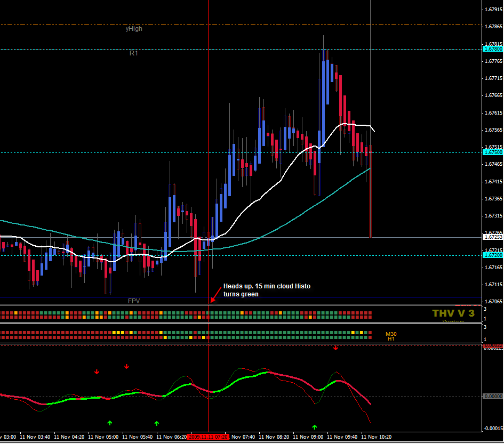Click the 11 Nov 10:20 time label

click(377, 437)
